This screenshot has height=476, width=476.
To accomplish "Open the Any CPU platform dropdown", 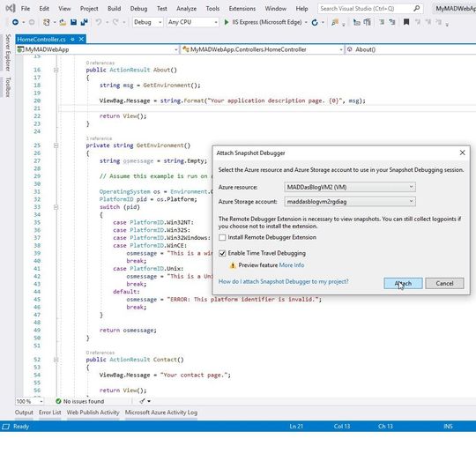I will pyautogui.click(x=192, y=22).
